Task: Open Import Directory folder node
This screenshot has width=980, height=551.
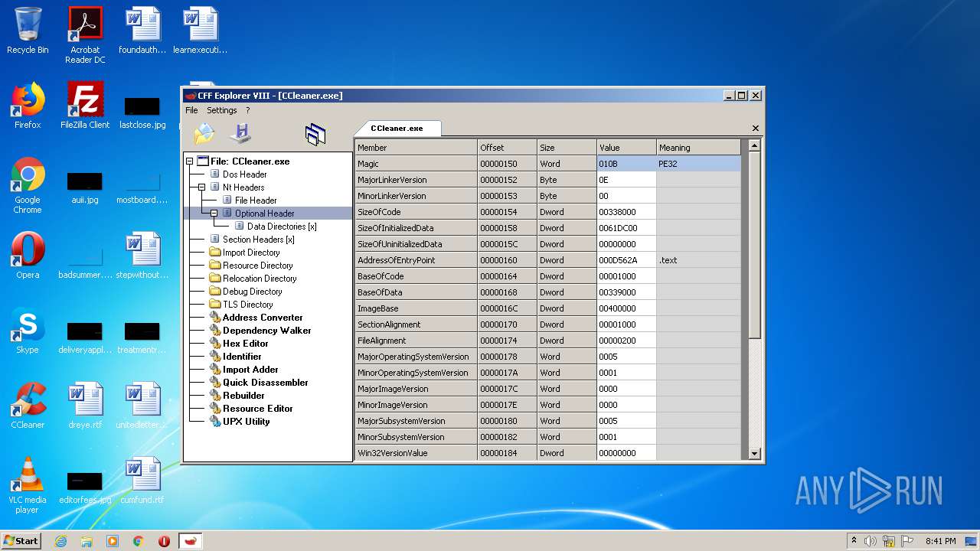Action: [x=251, y=253]
